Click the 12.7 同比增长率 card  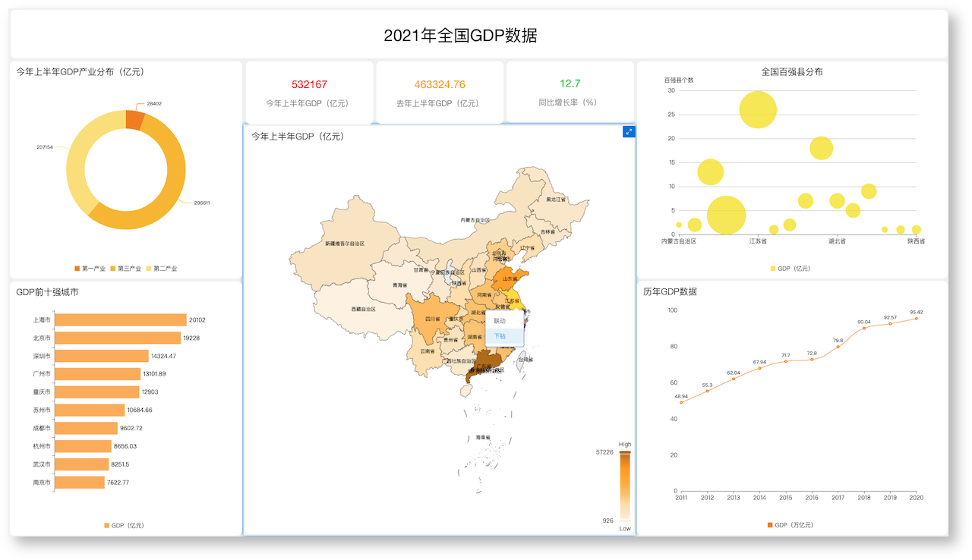(570, 93)
